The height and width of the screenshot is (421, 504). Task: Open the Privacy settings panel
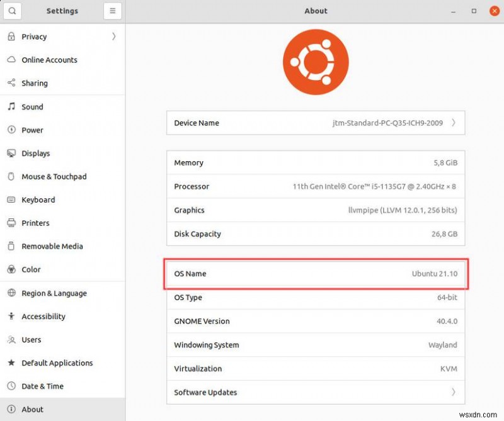[x=62, y=36]
